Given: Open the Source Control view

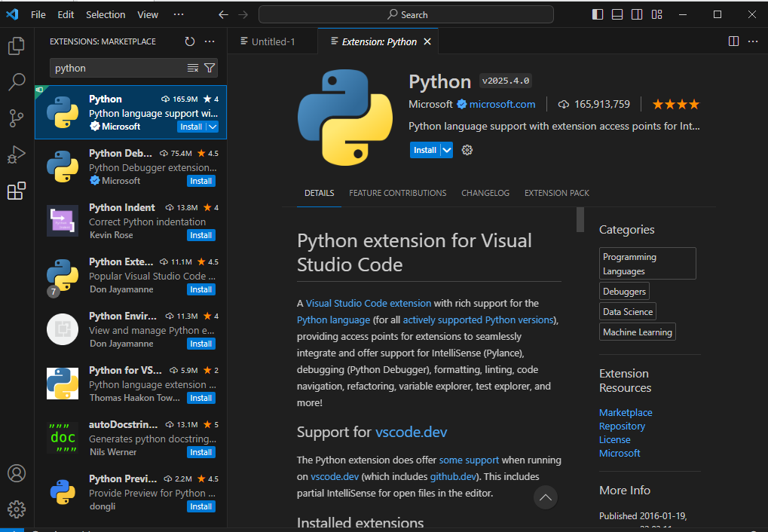Looking at the screenshot, I should pyautogui.click(x=16, y=118).
